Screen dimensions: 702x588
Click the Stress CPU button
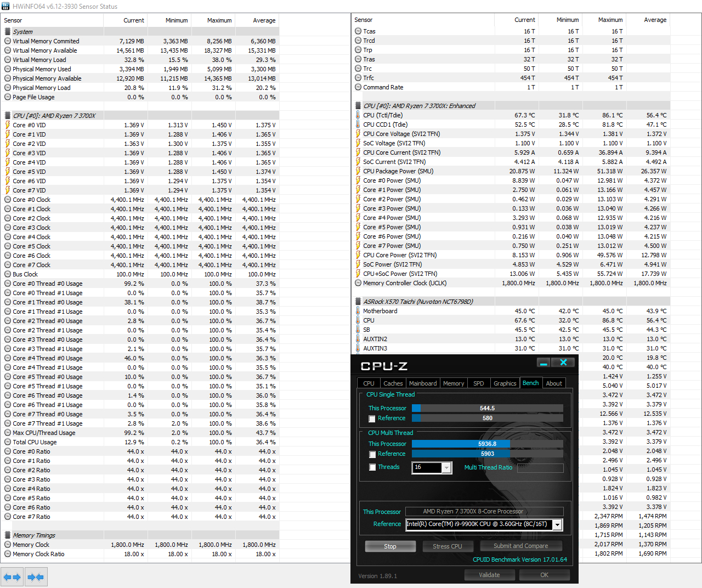pos(447,546)
